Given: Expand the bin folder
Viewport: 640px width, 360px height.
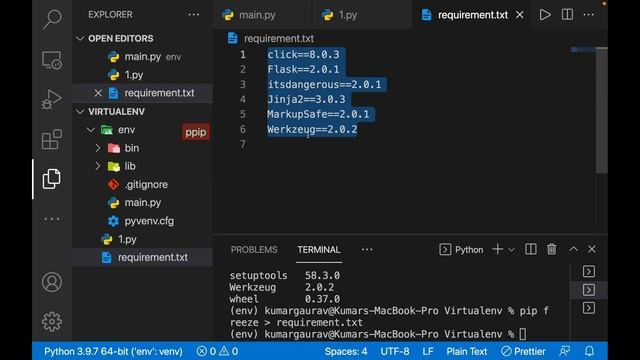Looking at the screenshot, I should (x=98, y=148).
